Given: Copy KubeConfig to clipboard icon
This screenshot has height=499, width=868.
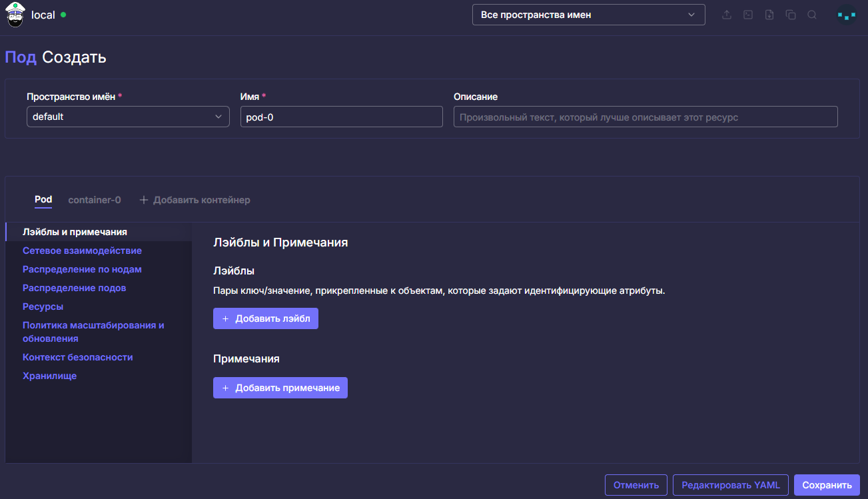Looking at the screenshot, I should pos(791,15).
